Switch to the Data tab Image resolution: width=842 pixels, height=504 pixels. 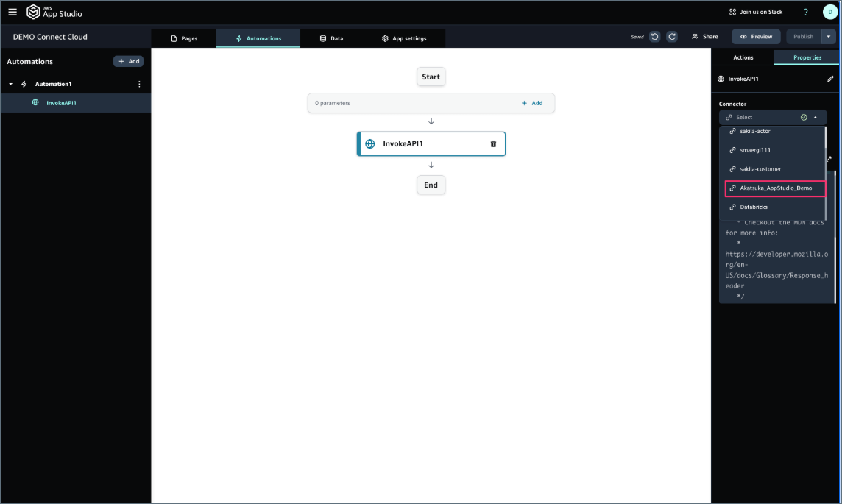point(333,38)
